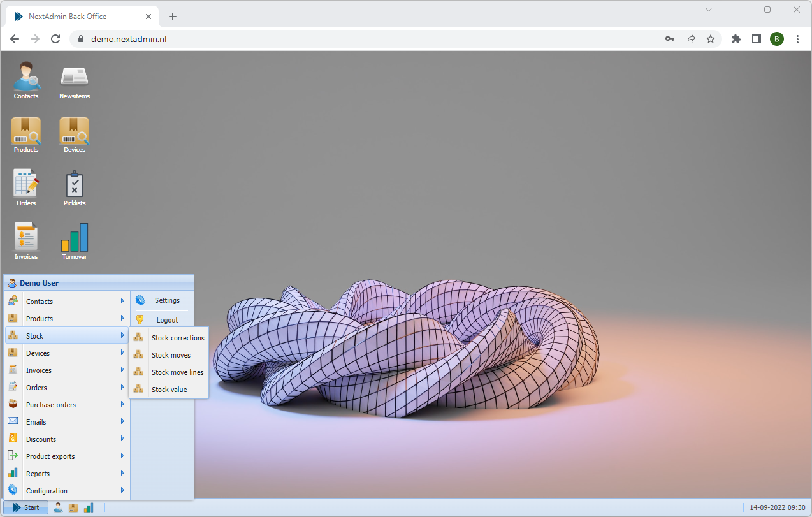Image resolution: width=812 pixels, height=517 pixels.
Task: Bookmark this page with the star icon
Action: click(x=711, y=39)
